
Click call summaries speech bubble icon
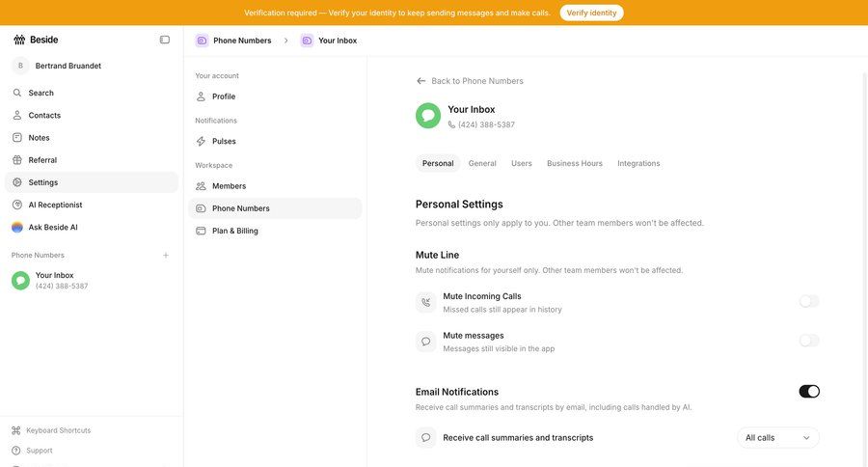[x=425, y=438]
